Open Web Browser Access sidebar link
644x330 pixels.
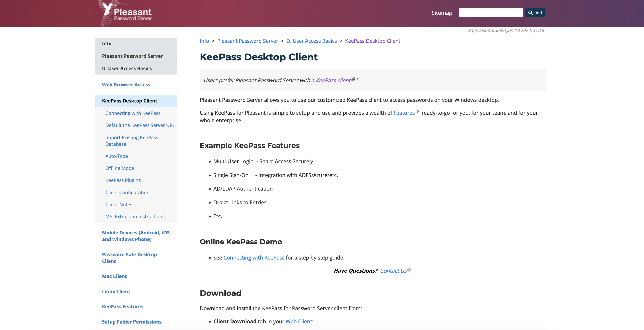pyautogui.click(x=126, y=85)
